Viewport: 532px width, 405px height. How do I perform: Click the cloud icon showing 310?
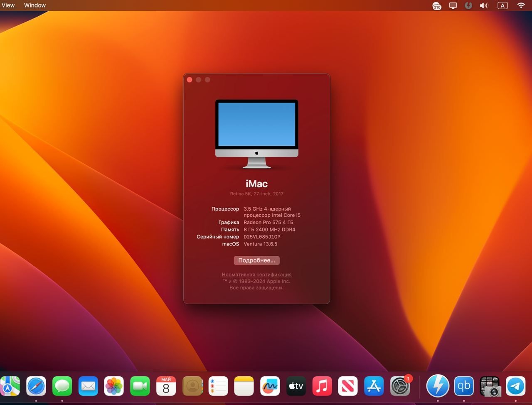437,6
